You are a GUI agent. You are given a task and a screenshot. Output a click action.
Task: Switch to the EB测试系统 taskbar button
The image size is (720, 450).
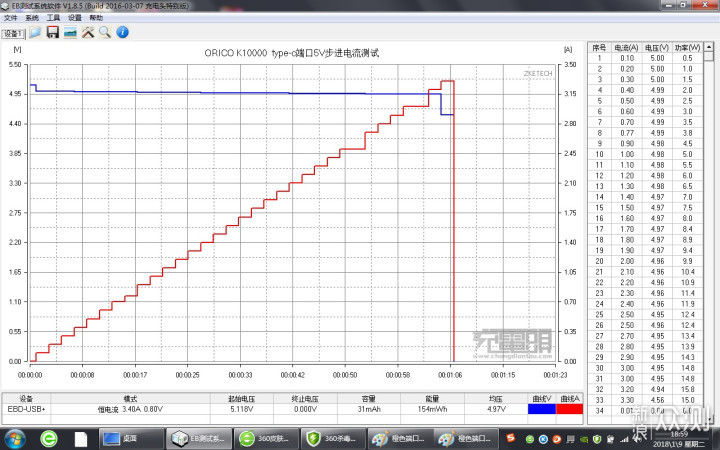click(x=199, y=439)
